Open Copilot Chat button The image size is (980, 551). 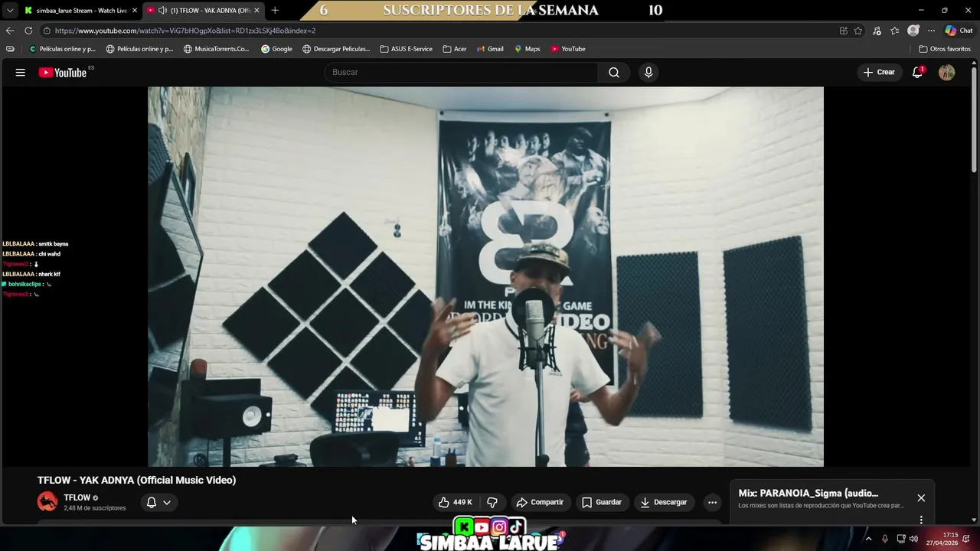click(x=959, y=31)
